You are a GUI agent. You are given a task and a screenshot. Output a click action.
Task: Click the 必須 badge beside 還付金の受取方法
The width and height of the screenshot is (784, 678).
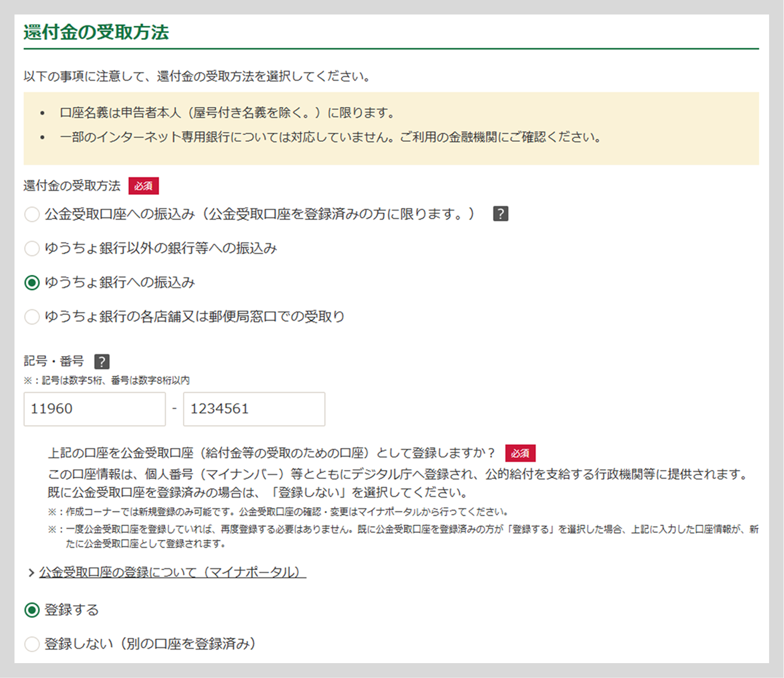click(x=144, y=186)
